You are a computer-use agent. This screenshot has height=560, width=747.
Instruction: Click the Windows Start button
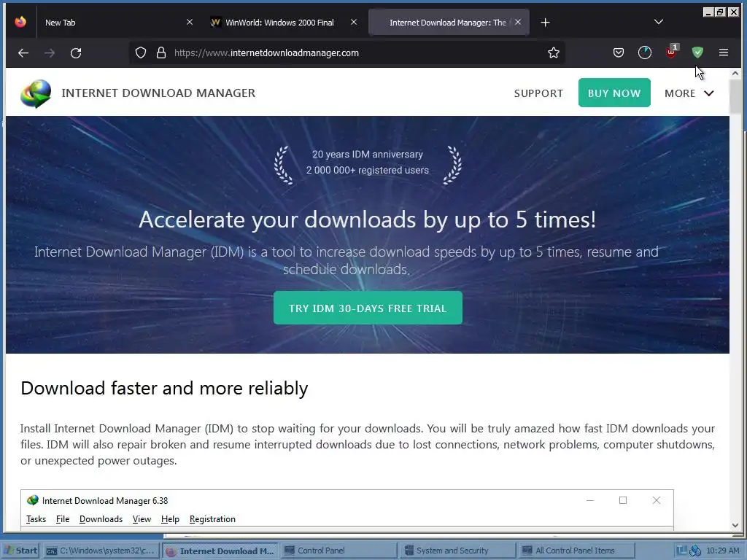pos(21,551)
